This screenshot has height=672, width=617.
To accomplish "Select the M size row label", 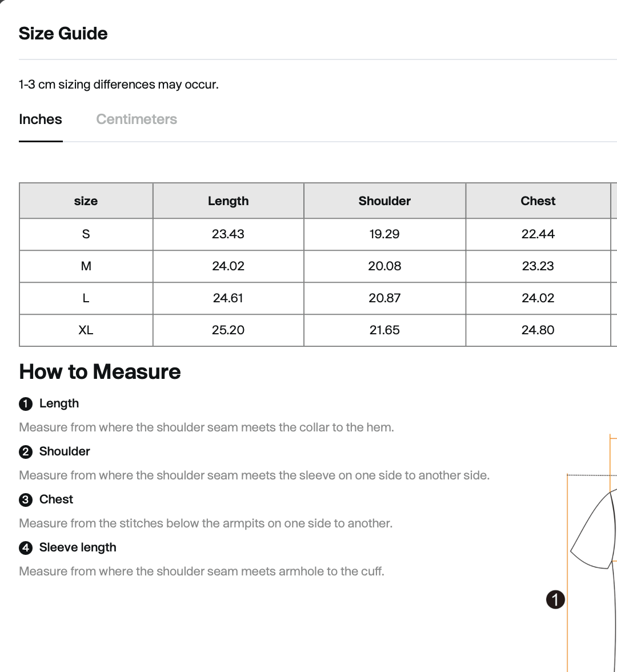I will [x=86, y=266].
